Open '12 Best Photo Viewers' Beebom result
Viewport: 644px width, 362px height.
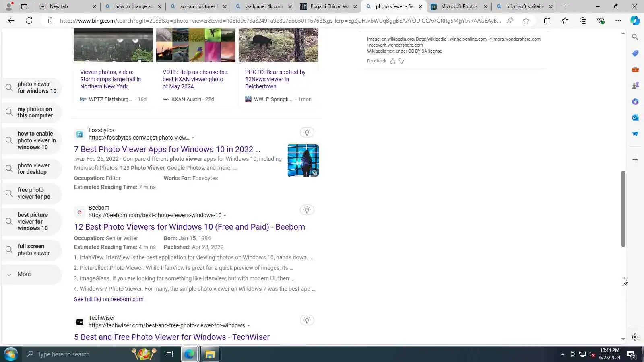pyautogui.click(x=190, y=227)
